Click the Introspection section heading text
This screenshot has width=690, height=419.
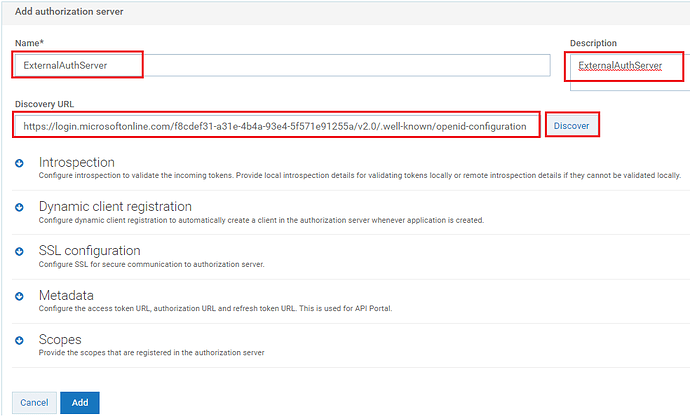[77, 162]
